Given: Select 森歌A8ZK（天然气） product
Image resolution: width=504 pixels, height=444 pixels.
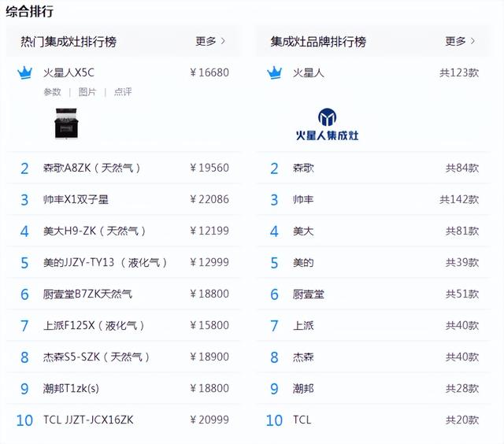Looking at the screenshot, I should pyautogui.click(x=93, y=168).
